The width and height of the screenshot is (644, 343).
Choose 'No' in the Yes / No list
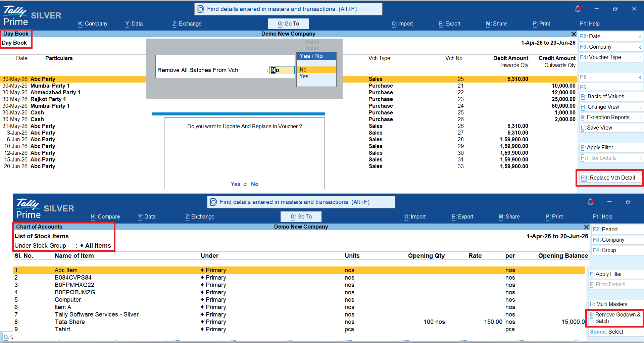[316, 70]
